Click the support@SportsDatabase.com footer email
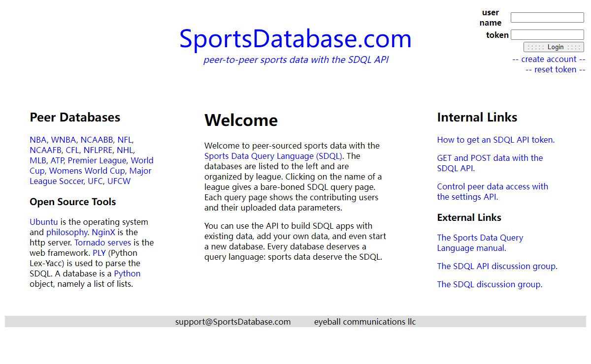This screenshot has height=364, width=591. [x=233, y=322]
